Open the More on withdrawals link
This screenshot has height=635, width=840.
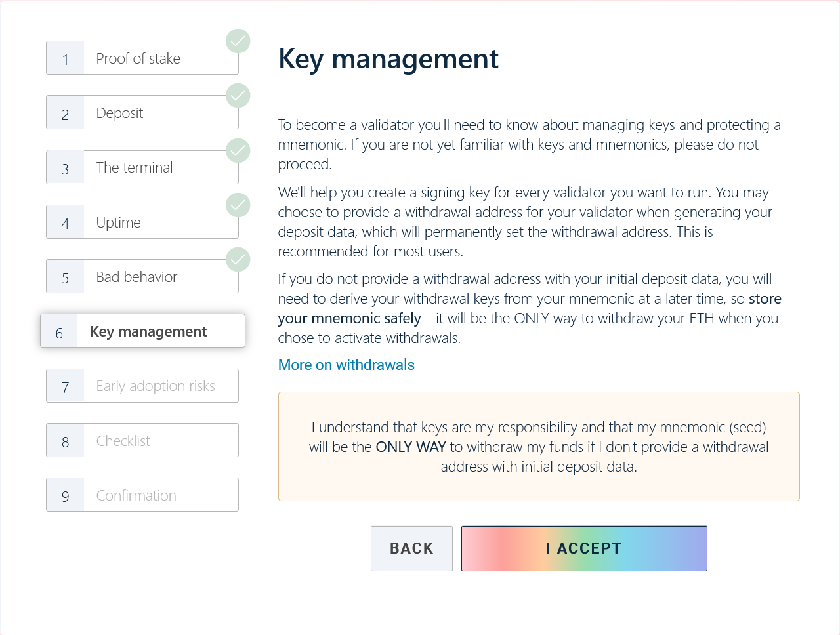coord(346,365)
